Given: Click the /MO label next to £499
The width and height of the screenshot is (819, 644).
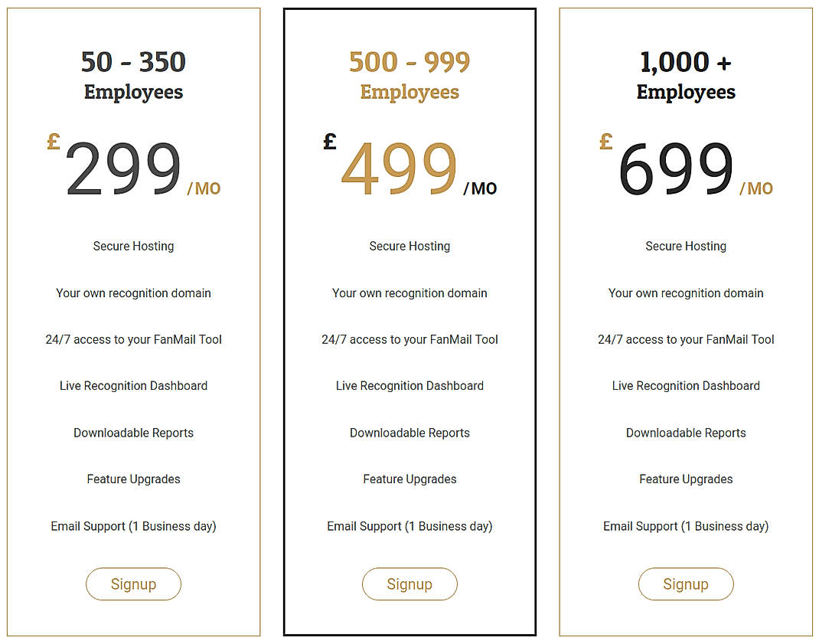Looking at the screenshot, I should 482,188.
